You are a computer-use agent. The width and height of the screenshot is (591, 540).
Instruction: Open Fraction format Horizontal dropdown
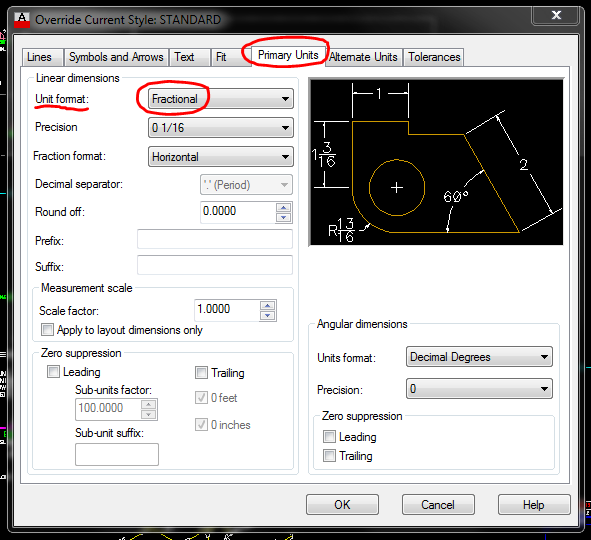tap(220, 157)
